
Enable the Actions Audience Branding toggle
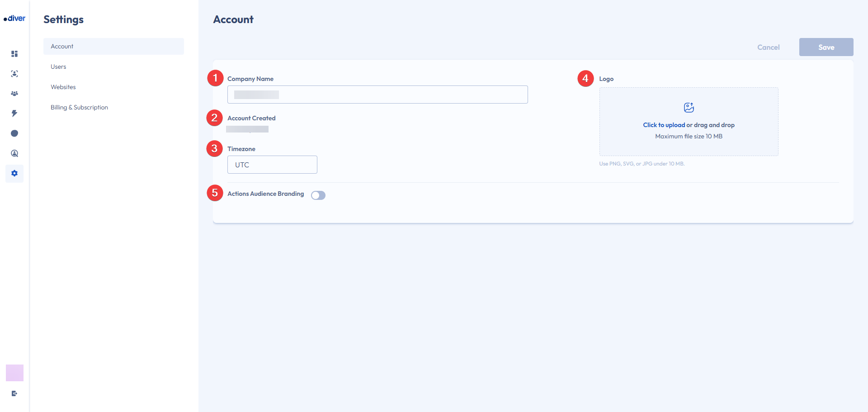point(318,195)
